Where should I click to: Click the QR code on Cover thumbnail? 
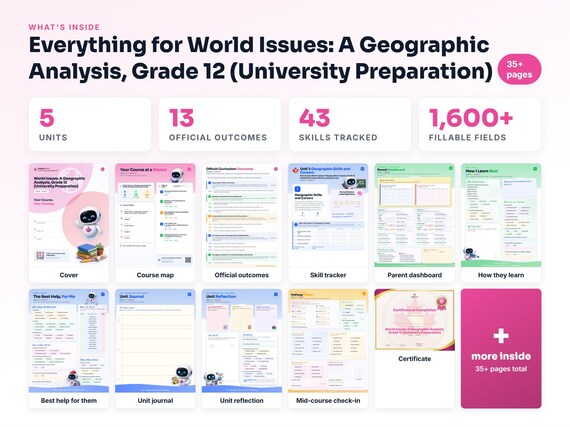click(x=40, y=255)
